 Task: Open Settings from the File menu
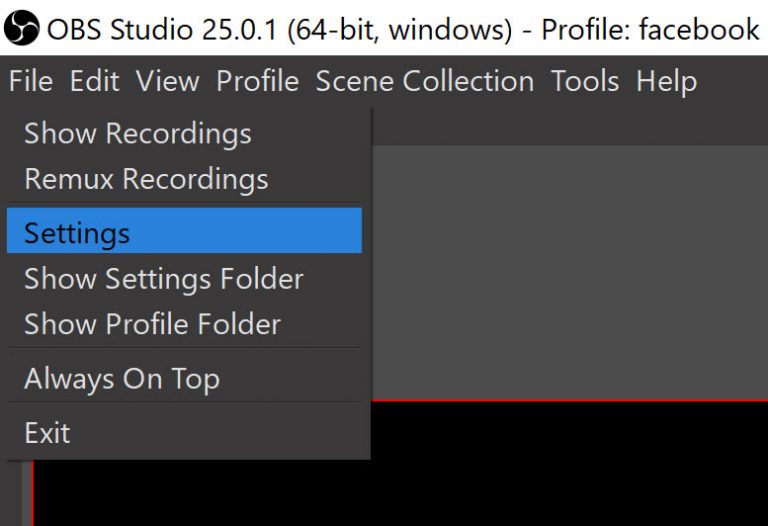pyautogui.click(x=78, y=233)
